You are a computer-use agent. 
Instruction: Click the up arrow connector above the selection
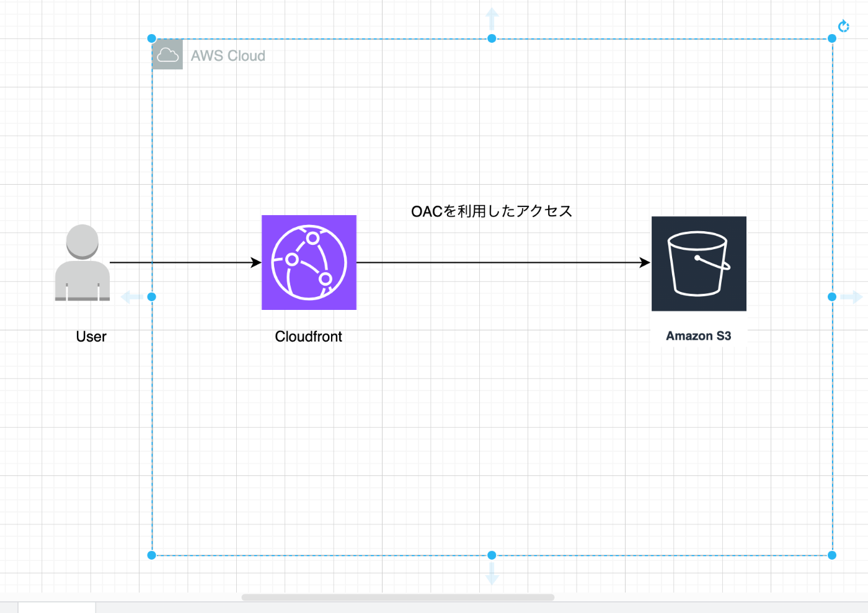tap(492, 19)
